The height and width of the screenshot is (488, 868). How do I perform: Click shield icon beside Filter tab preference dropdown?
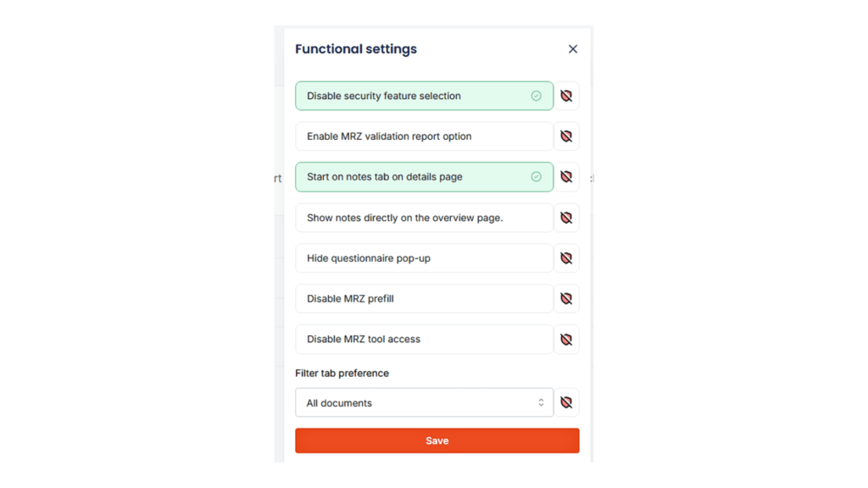[x=566, y=402]
